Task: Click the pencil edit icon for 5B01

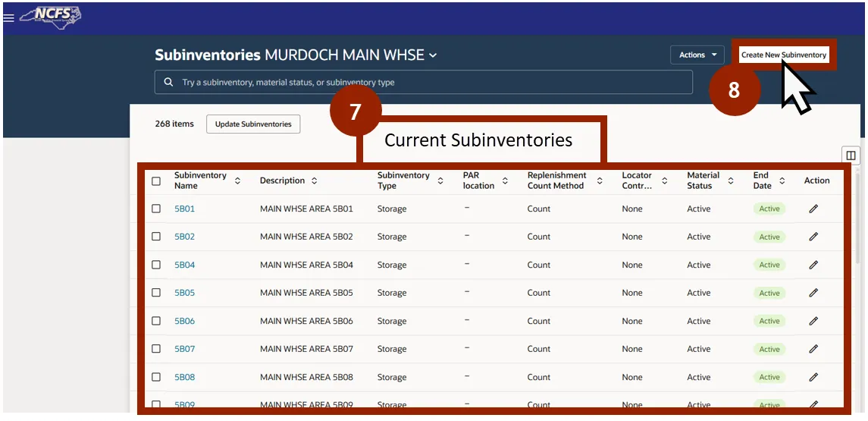Action: [813, 209]
